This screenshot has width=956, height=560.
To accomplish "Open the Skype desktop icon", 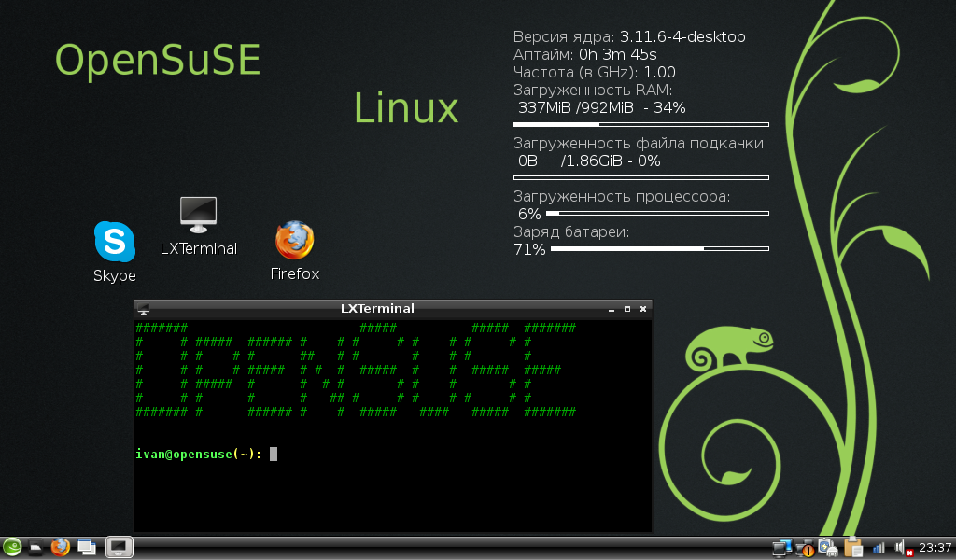I will click(115, 252).
